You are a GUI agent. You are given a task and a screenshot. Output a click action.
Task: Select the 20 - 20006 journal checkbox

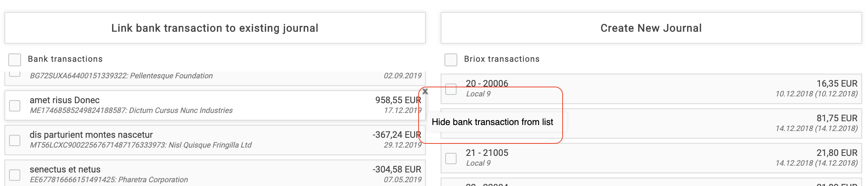451,89
